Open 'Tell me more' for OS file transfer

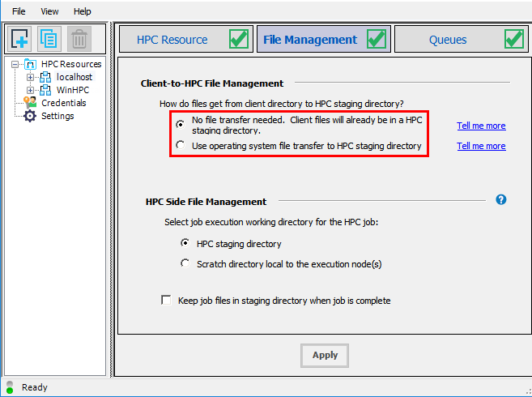(481, 146)
